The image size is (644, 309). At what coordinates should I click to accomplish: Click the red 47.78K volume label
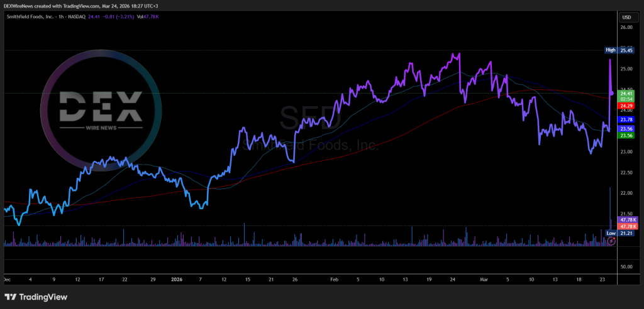pyautogui.click(x=628, y=226)
